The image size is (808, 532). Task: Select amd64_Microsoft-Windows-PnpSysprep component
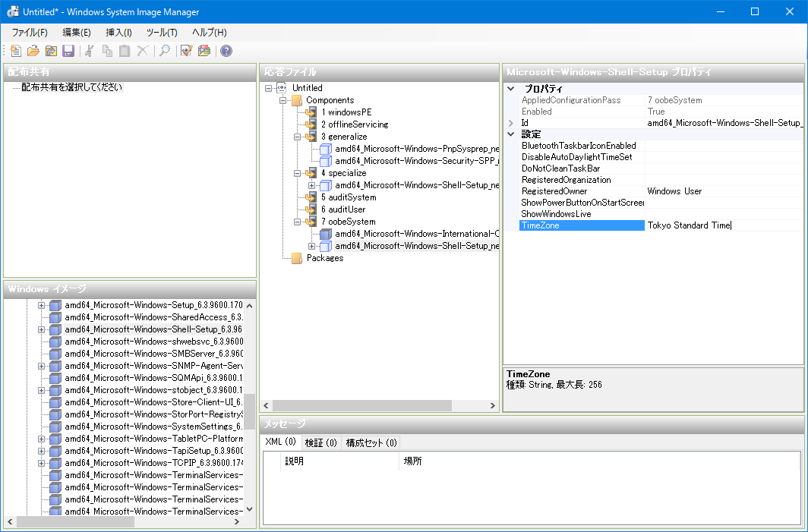(417, 149)
